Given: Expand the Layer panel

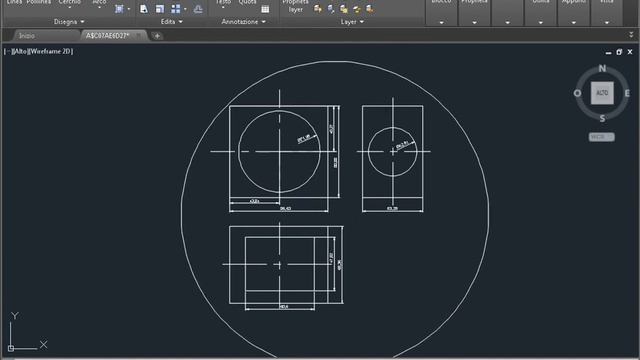Looking at the screenshot, I should click(x=352, y=22).
